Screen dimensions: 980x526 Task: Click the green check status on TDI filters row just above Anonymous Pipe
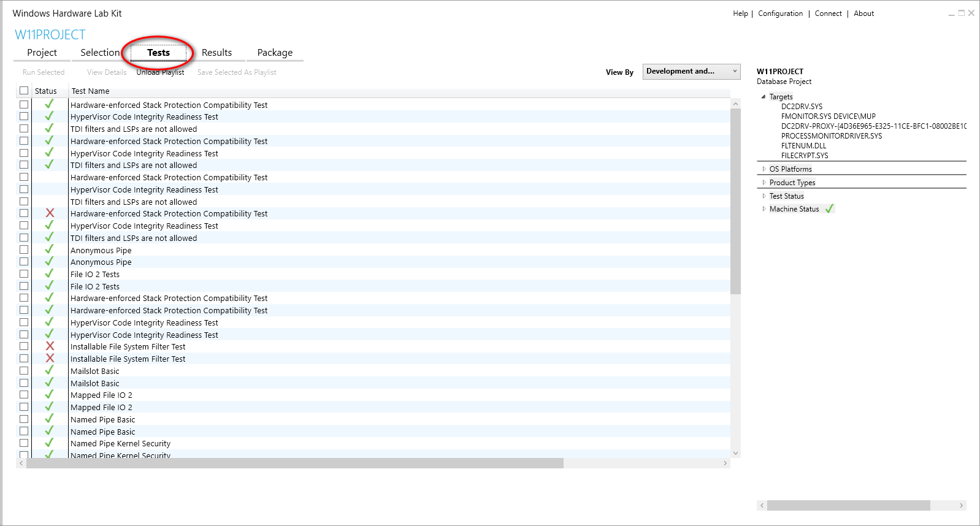point(49,237)
